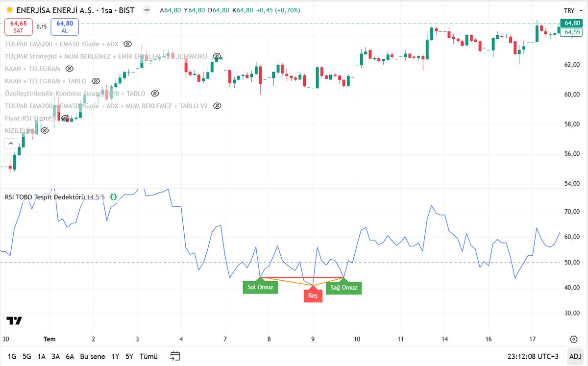Collapse the indicator legend list arrow
The height and width of the screenshot is (366, 588).
[x=11, y=144]
